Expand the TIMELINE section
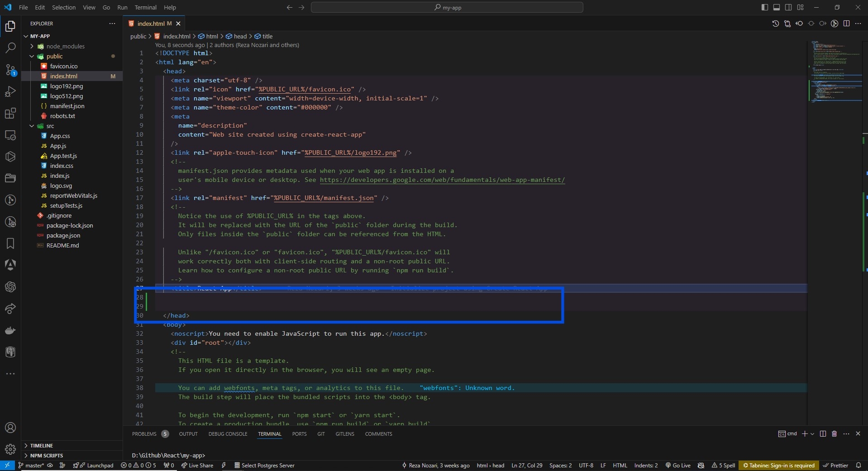The image size is (868, 471). click(x=72, y=446)
